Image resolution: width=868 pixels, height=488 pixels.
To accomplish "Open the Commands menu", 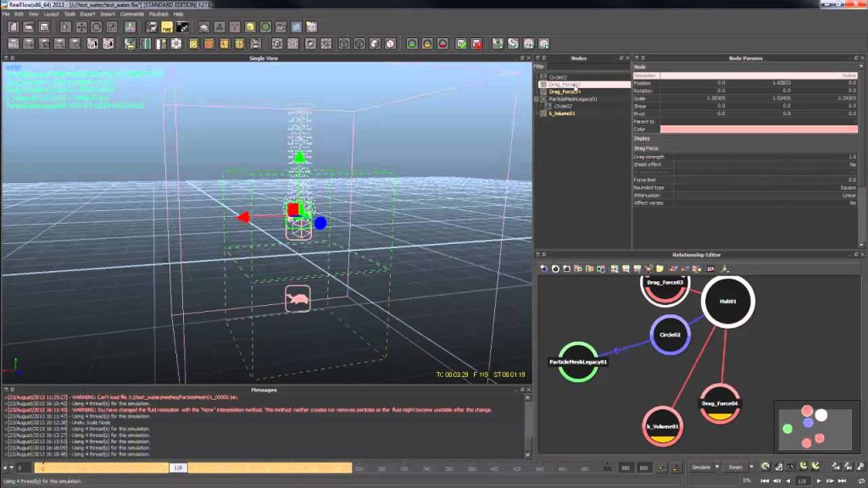I will point(131,14).
